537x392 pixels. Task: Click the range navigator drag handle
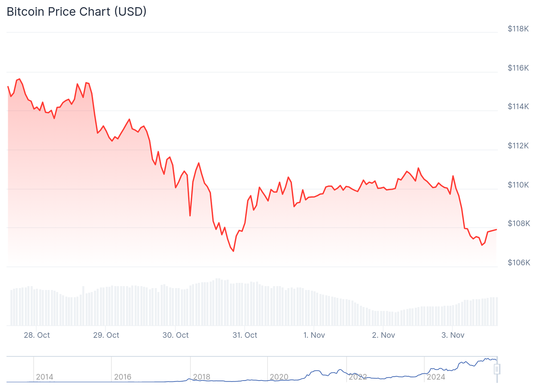pyautogui.click(x=497, y=369)
